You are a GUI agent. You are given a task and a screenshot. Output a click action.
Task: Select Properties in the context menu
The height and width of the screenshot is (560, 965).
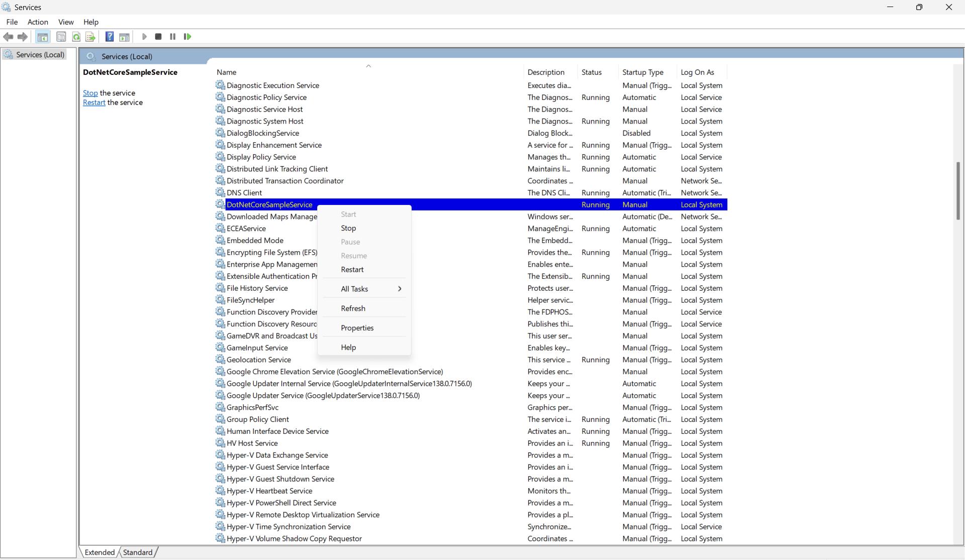tap(357, 328)
